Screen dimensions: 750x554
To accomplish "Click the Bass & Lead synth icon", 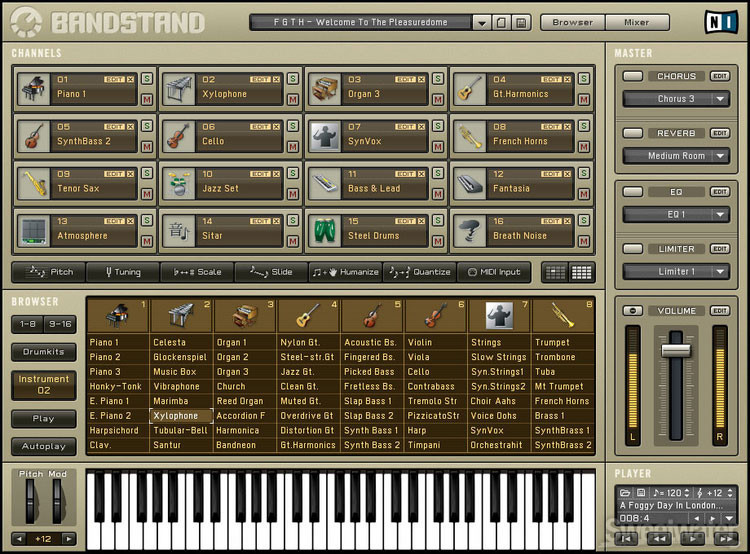I will (325, 183).
